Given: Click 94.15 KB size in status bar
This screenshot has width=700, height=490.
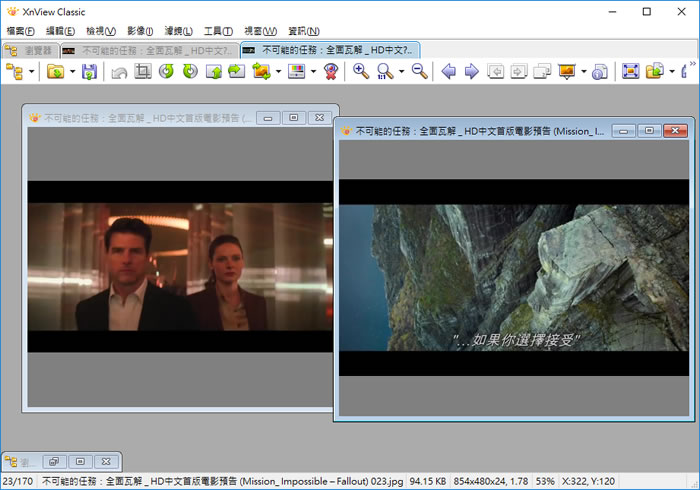Looking at the screenshot, I should [428, 481].
